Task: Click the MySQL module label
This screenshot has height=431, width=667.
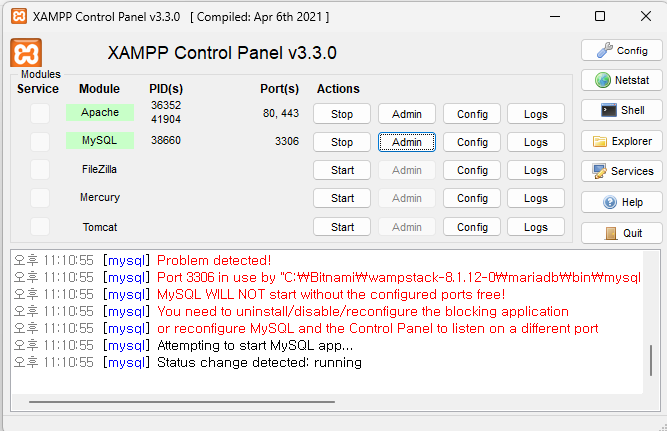Action: tap(100, 140)
